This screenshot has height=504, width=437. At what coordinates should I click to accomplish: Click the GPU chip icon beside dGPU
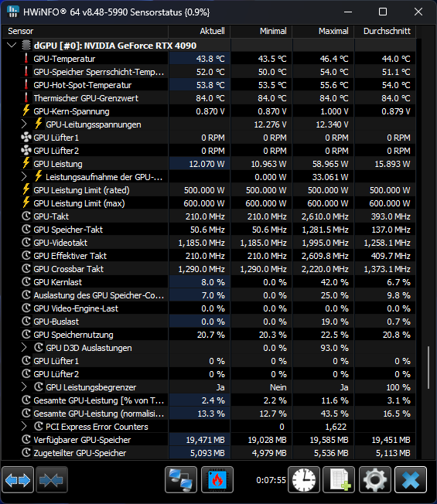[26, 46]
